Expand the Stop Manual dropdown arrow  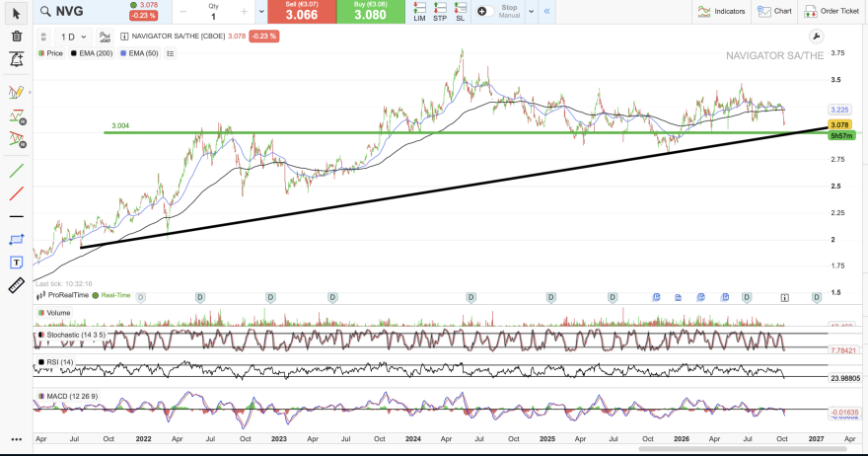click(x=531, y=11)
